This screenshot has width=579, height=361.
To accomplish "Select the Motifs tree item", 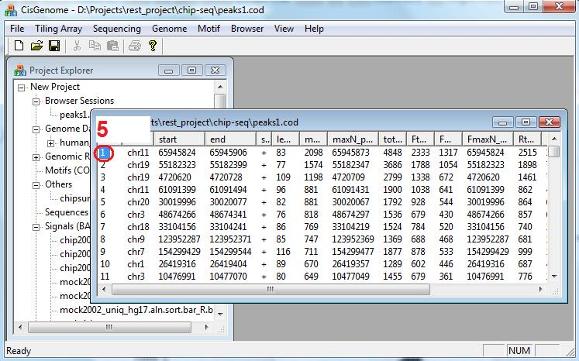I will coord(67,171).
